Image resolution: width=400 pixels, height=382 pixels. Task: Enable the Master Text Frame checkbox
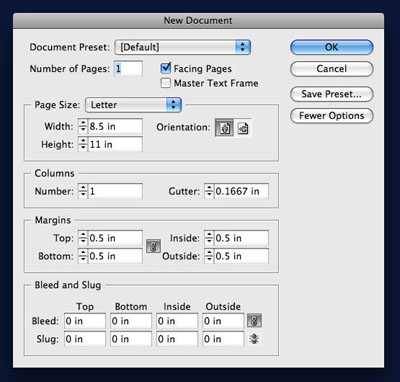pos(166,83)
